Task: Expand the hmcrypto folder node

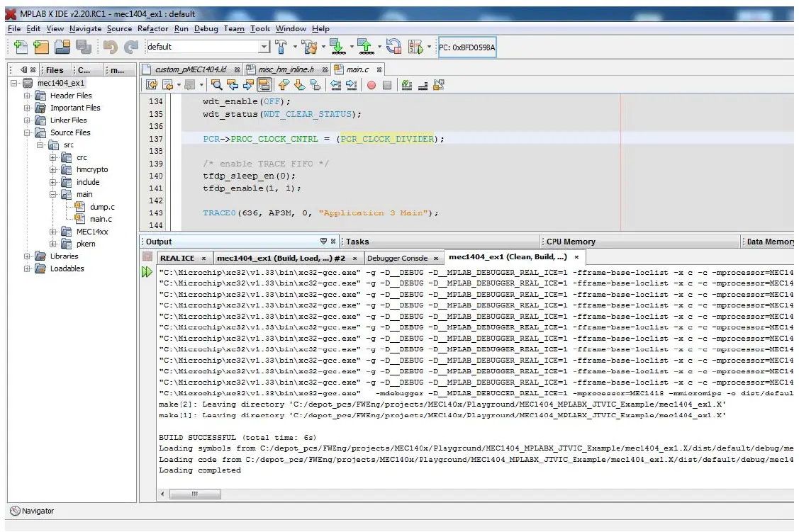Action: (x=53, y=170)
